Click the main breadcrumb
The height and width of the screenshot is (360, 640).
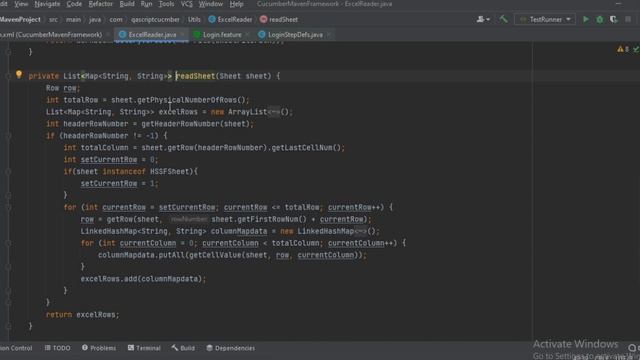point(73,19)
